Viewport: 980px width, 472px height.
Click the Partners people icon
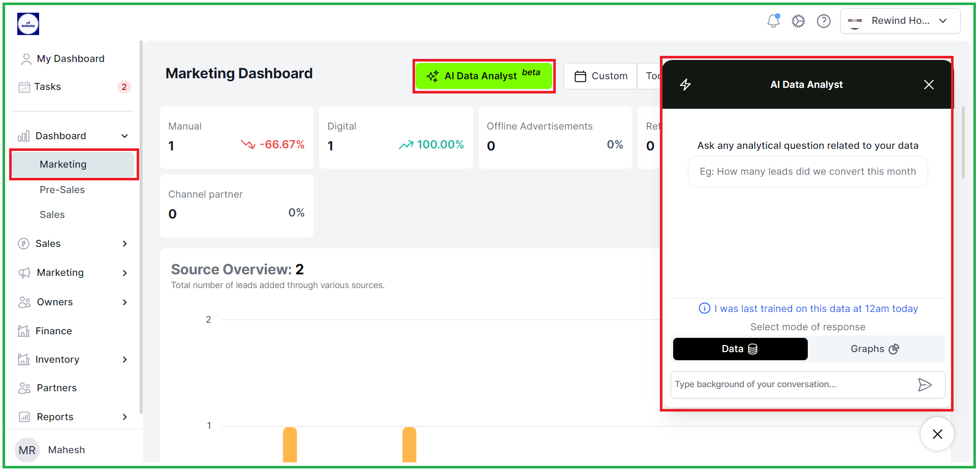24,388
